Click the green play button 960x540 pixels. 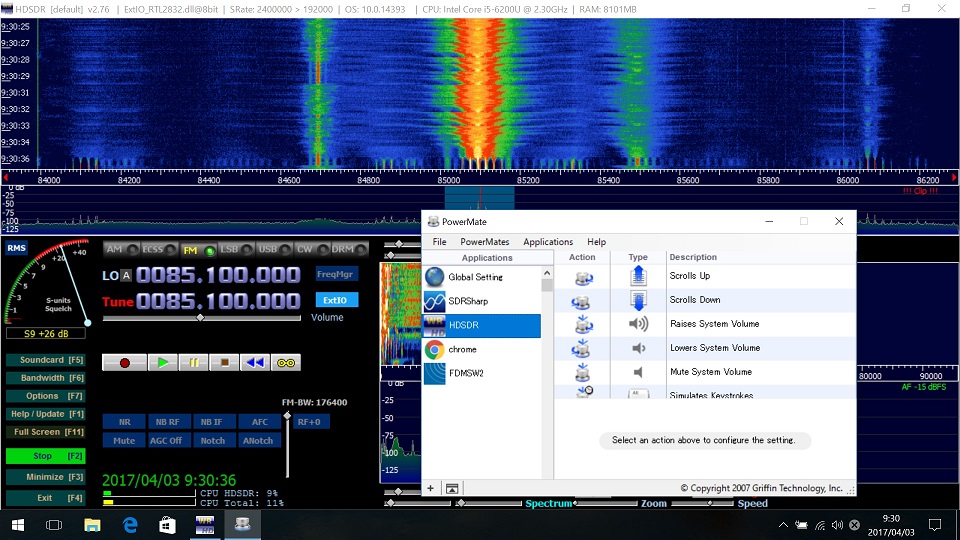(163, 362)
